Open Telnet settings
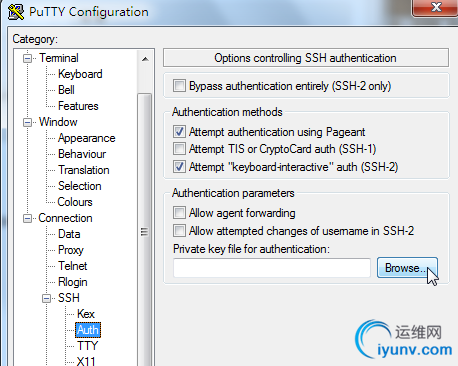458x366 pixels. (x=73, y=266)
